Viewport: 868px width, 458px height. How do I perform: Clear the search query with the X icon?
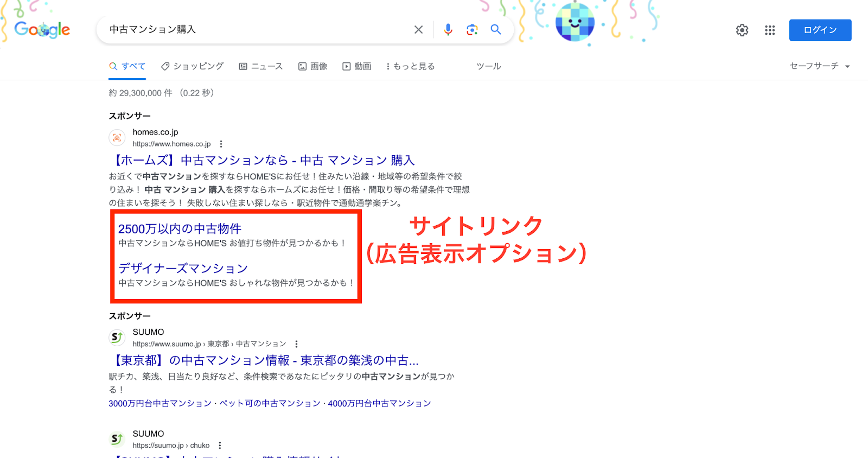point(418,30)
